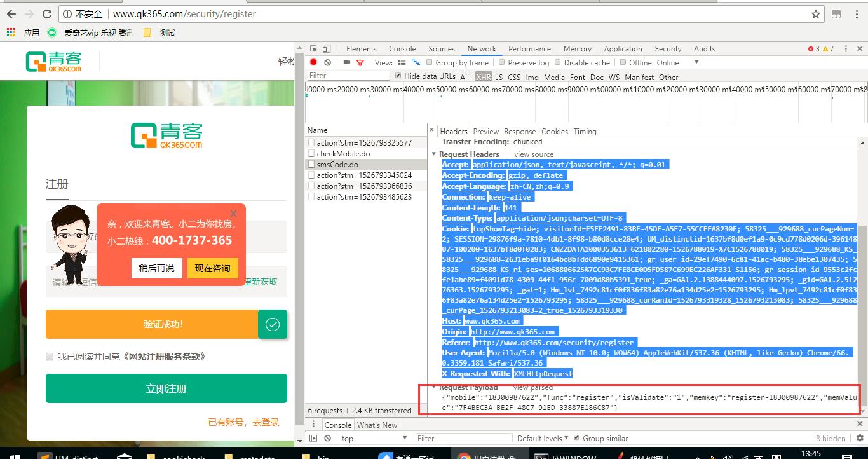
Task: Open the Online throttling dropdown
Action: (x=677, y=62)
